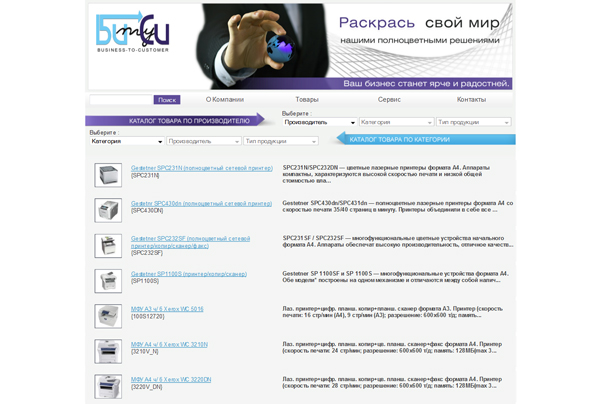The height and width of the screenshot is (404, 600).
Task: Click the search input field
Action: pos(121,99)
